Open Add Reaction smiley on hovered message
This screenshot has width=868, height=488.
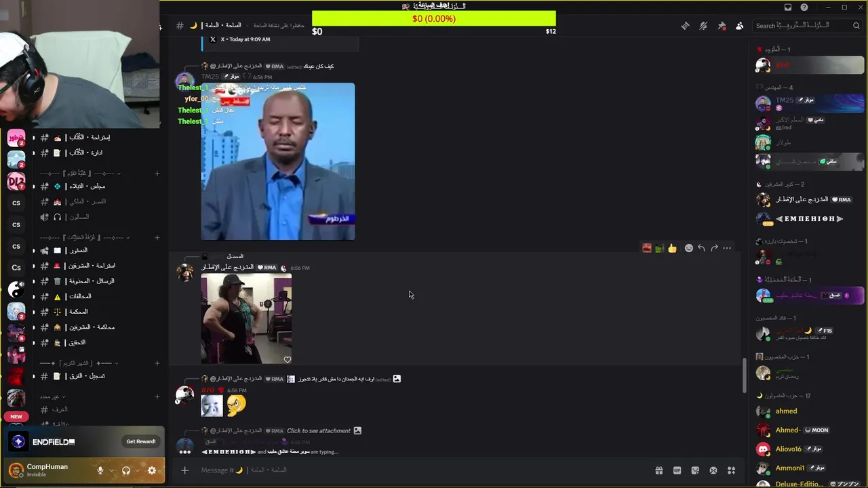click(x=688, y=248)
